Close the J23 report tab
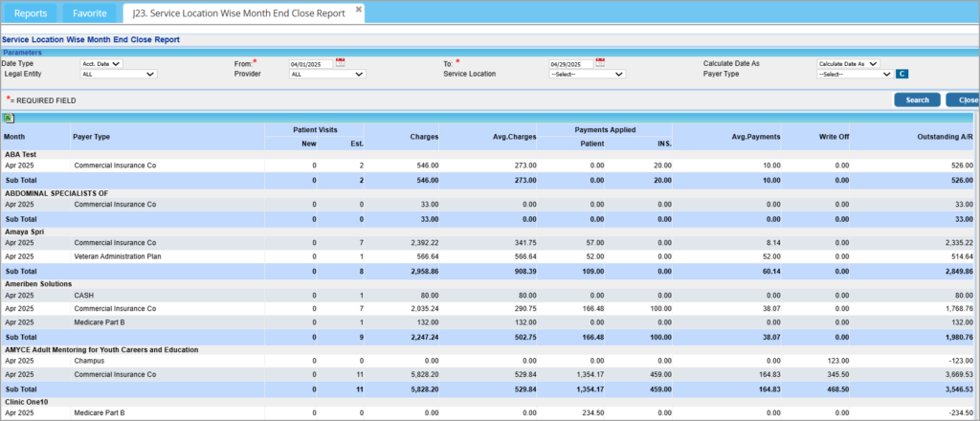 pyautogui.click(x=359, y=10)
